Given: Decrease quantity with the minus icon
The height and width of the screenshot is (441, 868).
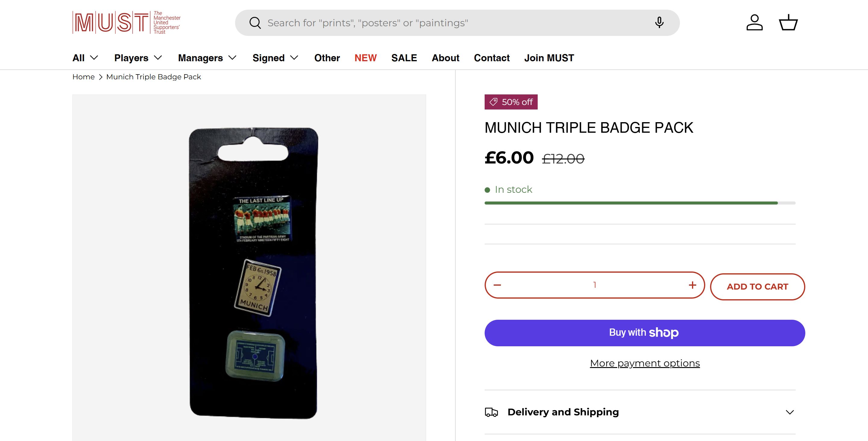Looking at the screenshot, I should pos(497,285).
